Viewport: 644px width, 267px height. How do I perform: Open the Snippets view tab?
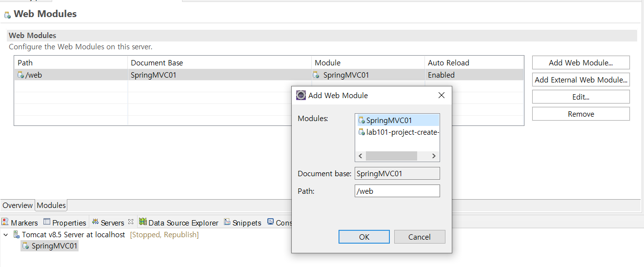243,223
